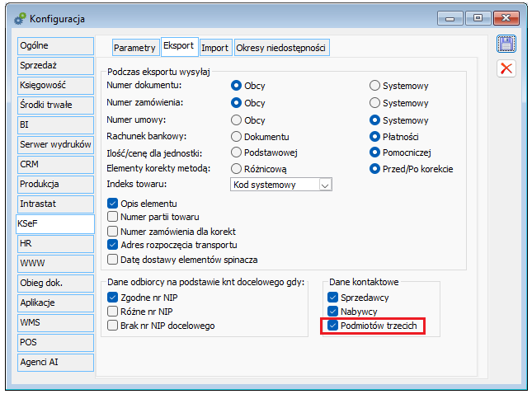Toggle Opis elementu checkbox
Image resolution: width=532 pixels, height=394 pixels.
[x=113, y=204]
